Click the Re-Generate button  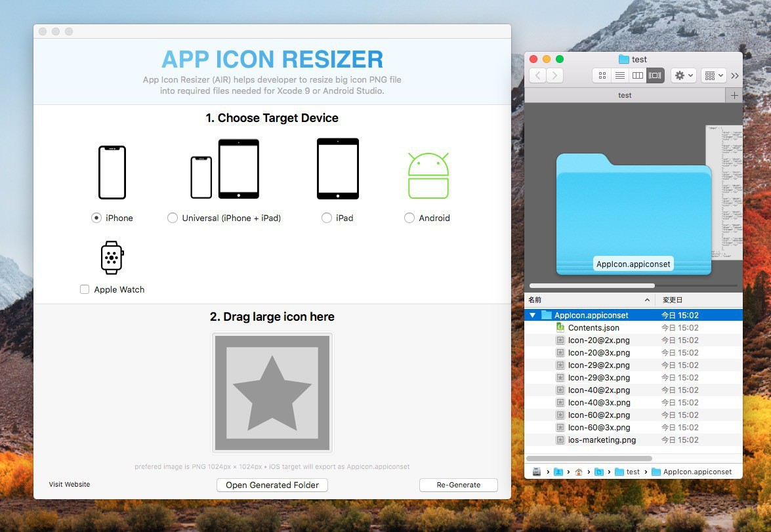[x=458, y=485]
